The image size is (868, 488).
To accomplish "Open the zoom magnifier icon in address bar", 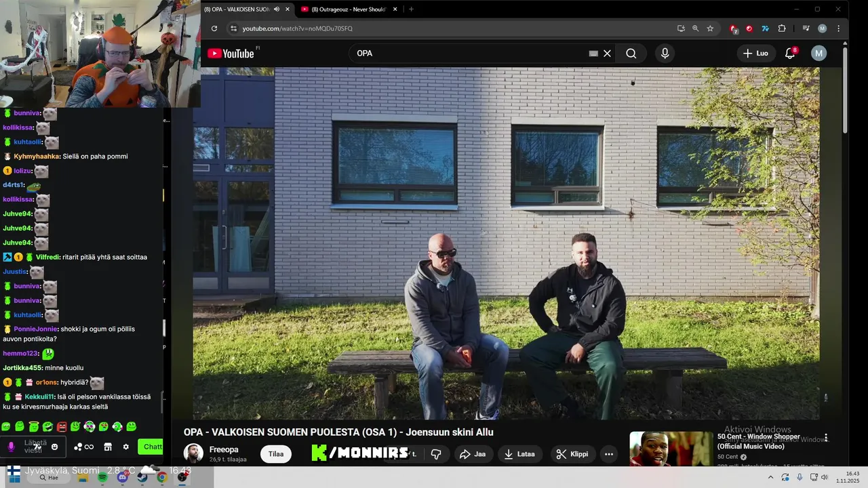I will click(x=695, y=28).
